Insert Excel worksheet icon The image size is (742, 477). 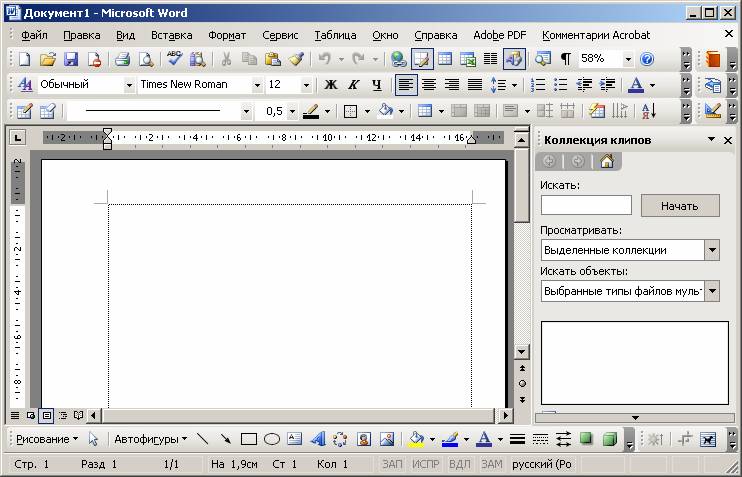point(468,59)
